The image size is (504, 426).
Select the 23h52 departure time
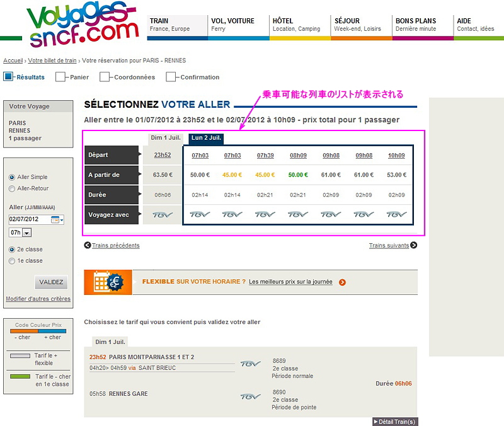tap(163, 155)
